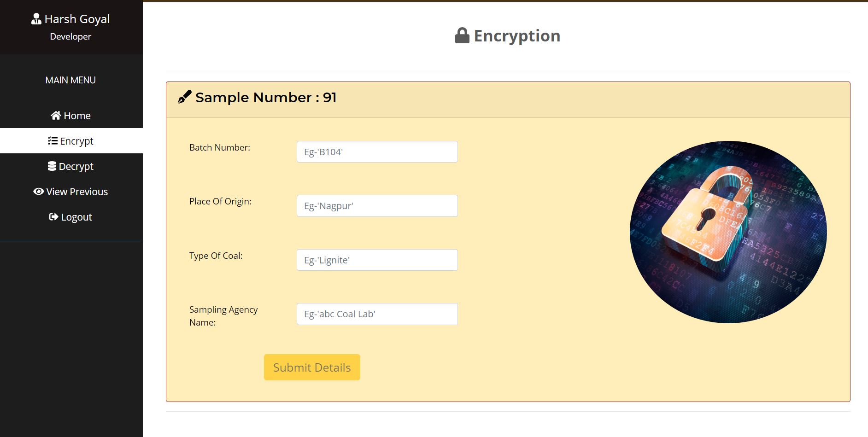
Task: Click the Type Of Coal input
Action: [x=377, y=260]
